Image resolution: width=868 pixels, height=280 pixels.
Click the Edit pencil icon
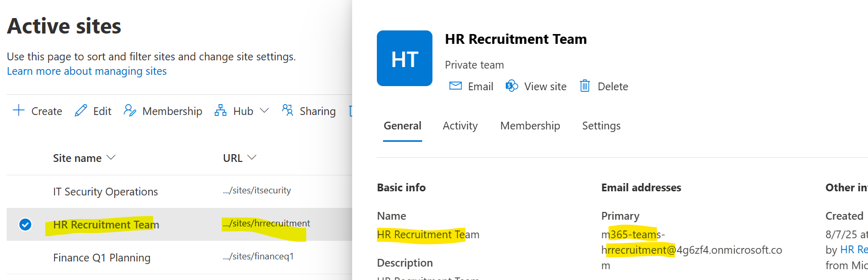(81, 111)
